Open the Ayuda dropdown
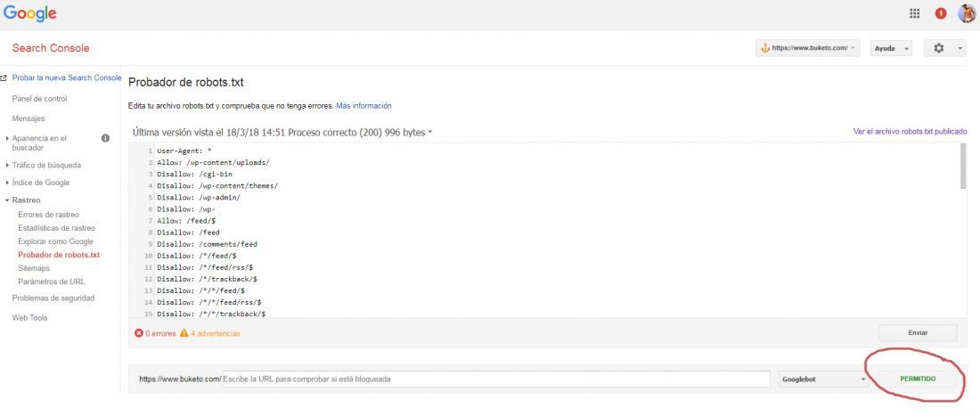 [891, 48]
